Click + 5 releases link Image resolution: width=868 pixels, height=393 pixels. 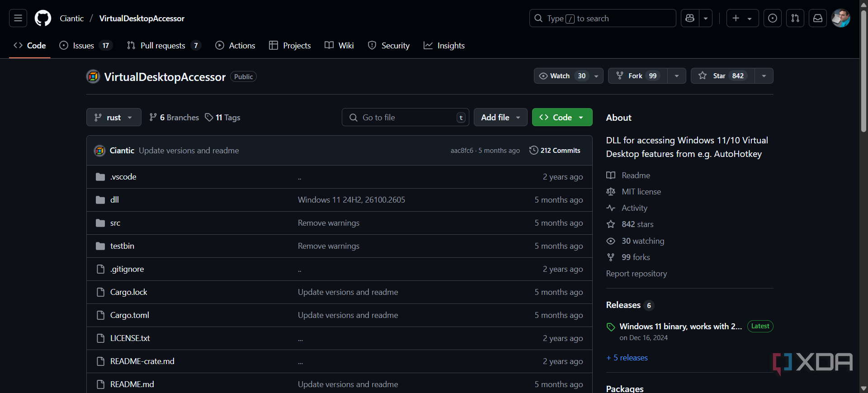[x=627, y=358]
